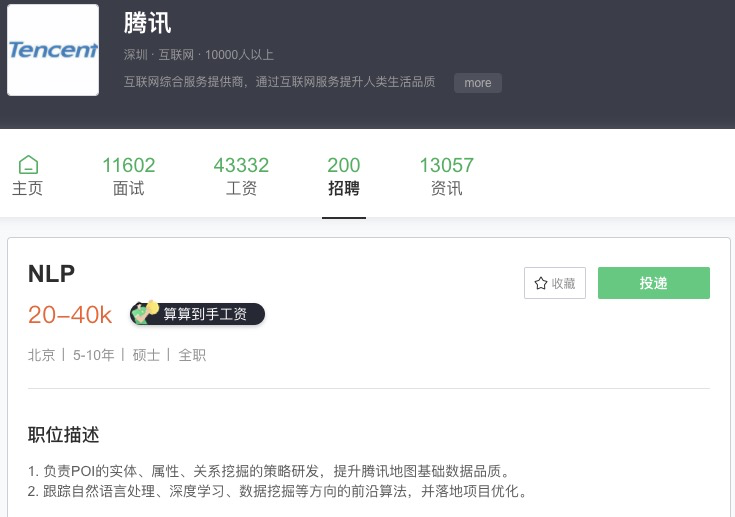Open 算算到手工资 salary calculator badge
Screen dimensions: 735x517
tap(197, 314)
